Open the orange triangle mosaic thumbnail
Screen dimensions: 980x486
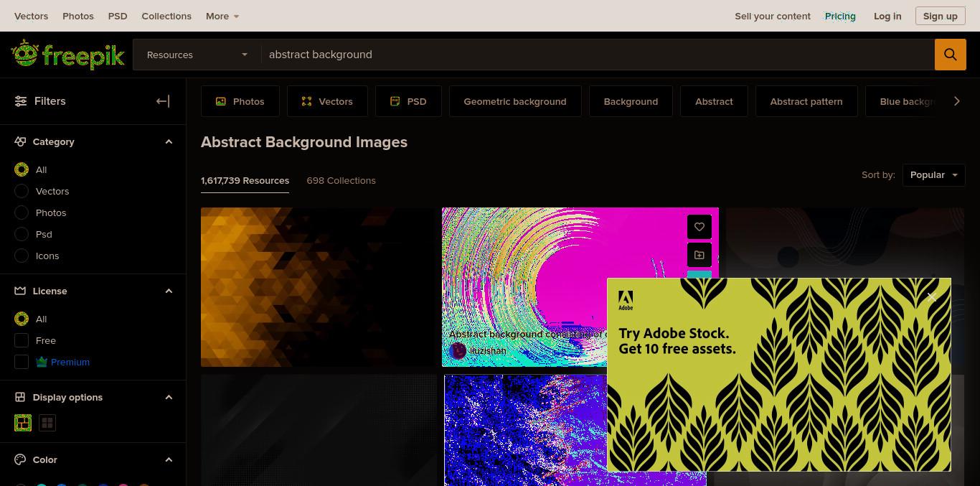319,287
